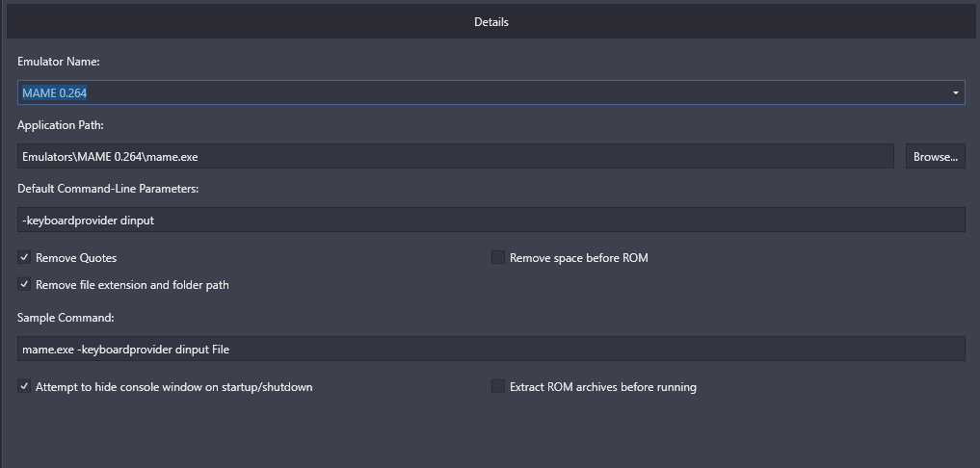Open the Emulator Name dropdown arrow
This screenshot has height=468, width=980.
pyautogui.click(x=955, y=93)
